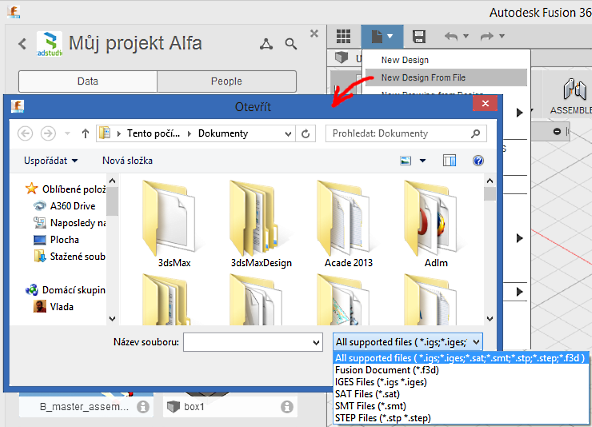Open the Název souboru dropdown arrow
Screen dimensions: 592x427
(x=316, y=342)
